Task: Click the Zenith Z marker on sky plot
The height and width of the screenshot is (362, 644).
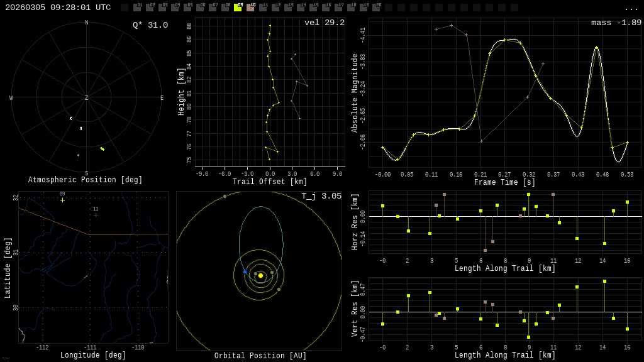Action: [86, 97]
